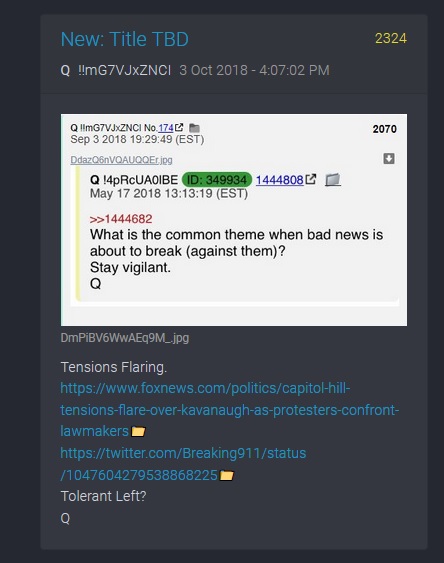The width and height of the screenshot is (444, 563).
Task: Click the folder icon beside 1444808
Action: [x=333, y=180]
